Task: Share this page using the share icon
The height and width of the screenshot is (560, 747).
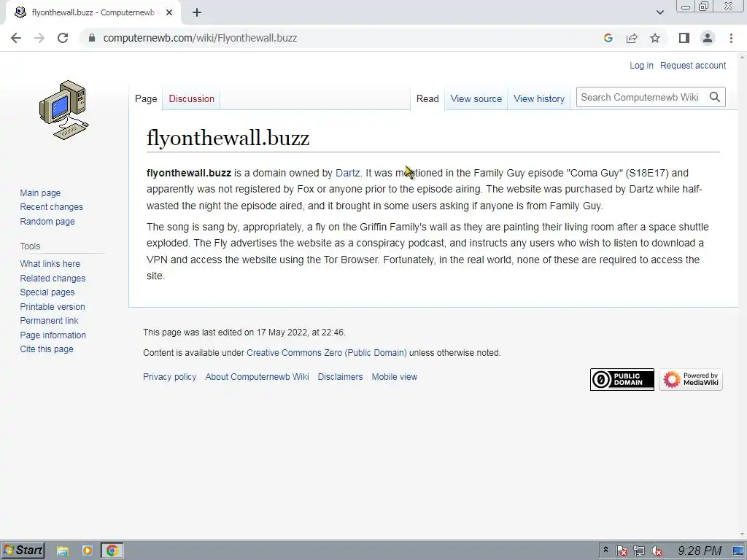Action: coord(632,38)
